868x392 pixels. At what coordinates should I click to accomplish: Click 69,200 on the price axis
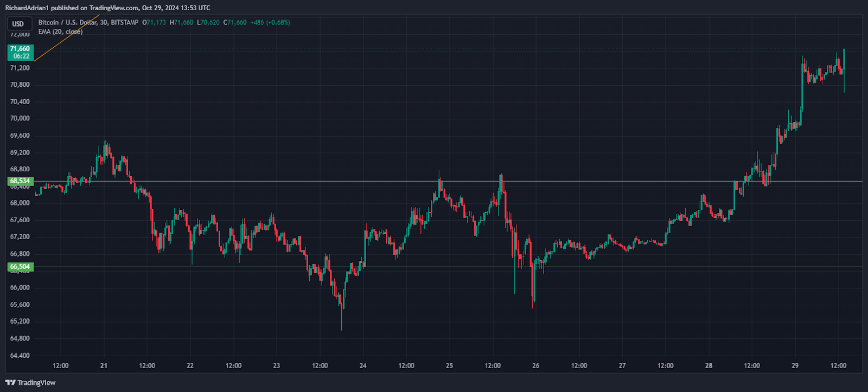point(20,152)
